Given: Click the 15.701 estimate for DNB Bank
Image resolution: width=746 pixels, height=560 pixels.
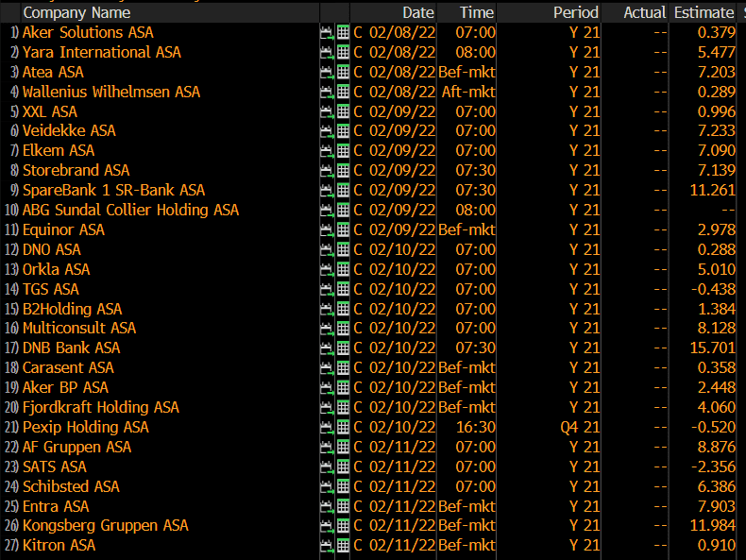Looking at the screenshot, I should [713, 348].
